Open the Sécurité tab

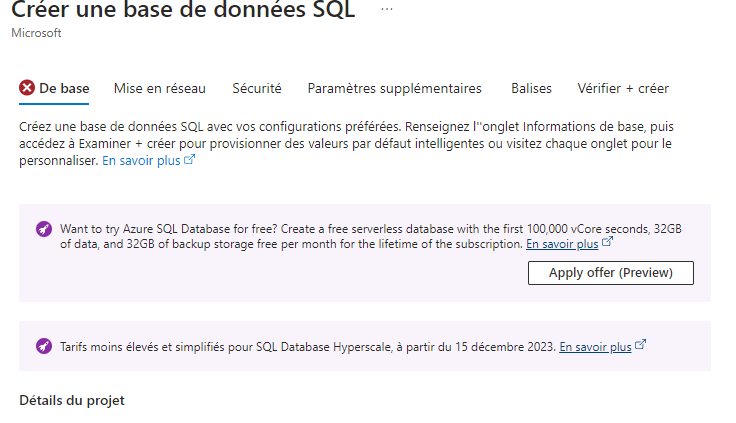257,88
